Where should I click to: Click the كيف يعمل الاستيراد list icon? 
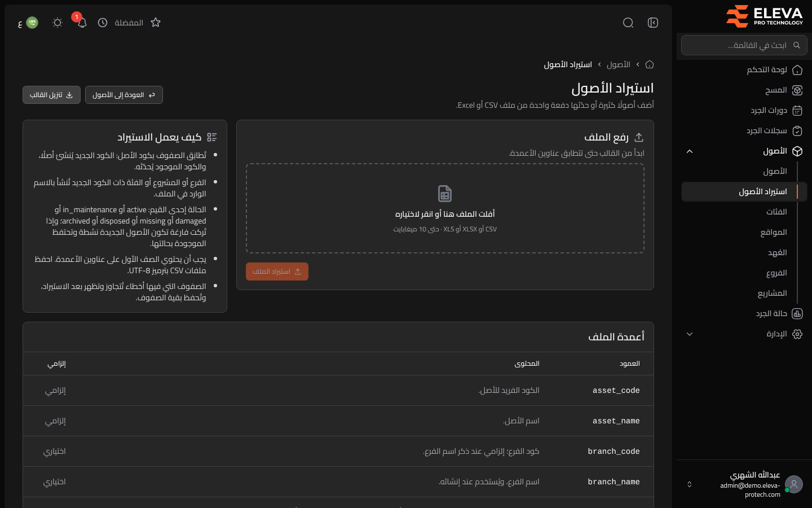212,137
